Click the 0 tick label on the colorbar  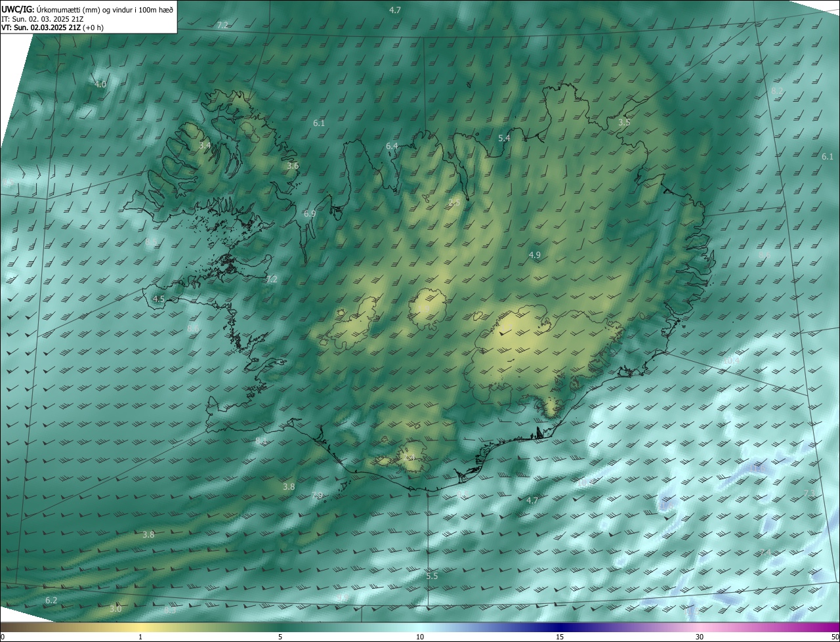(x=3, y=637)
